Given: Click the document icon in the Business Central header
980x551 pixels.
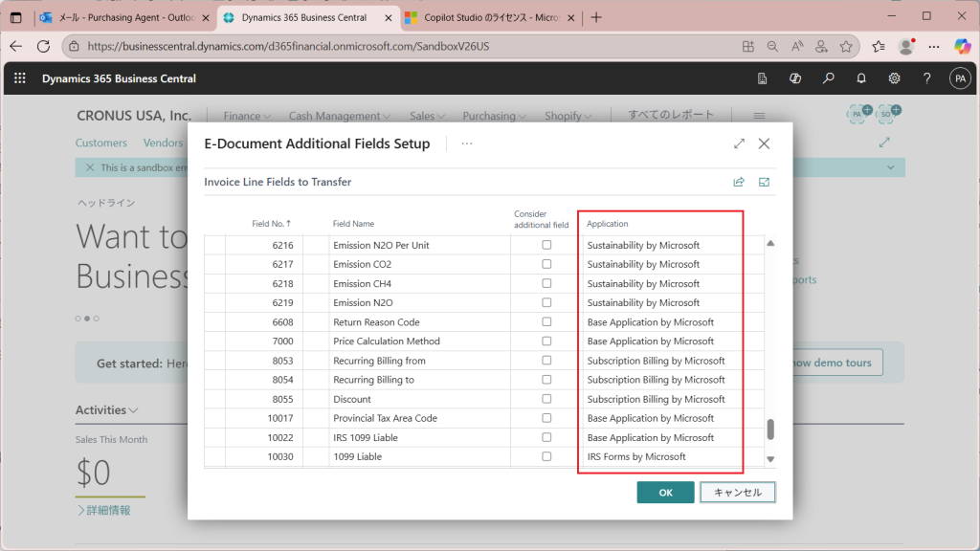Looking at the screenshot, I should click(762, 78).
